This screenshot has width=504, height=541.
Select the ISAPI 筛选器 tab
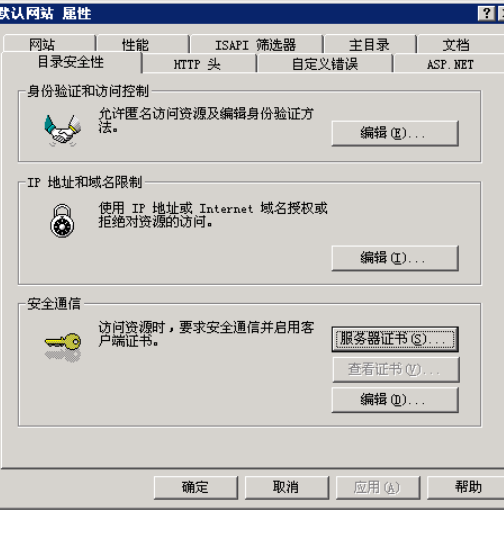256,44
